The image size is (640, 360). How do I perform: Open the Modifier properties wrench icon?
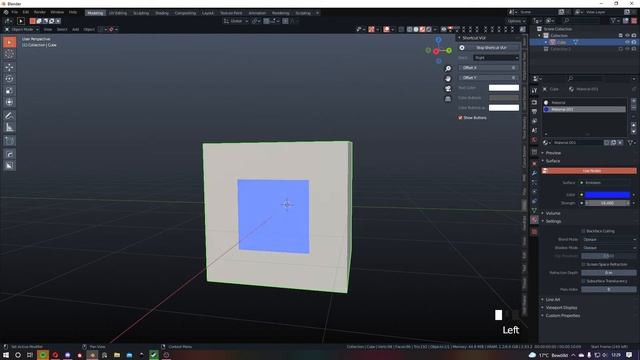(x=534, y=173)
